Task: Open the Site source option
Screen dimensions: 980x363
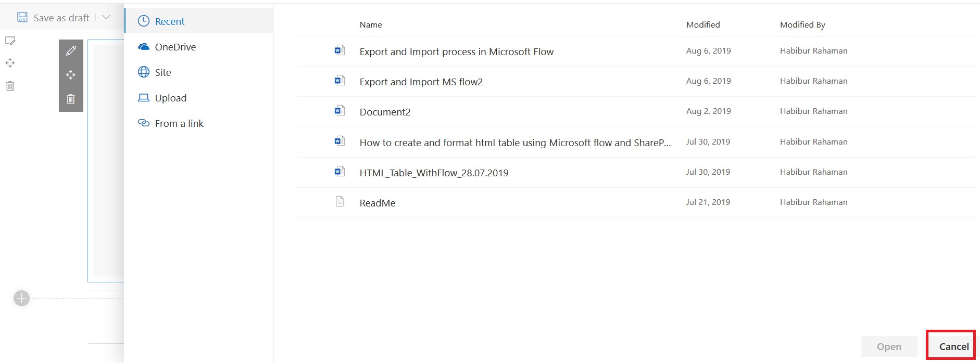Action: point(199,72)
